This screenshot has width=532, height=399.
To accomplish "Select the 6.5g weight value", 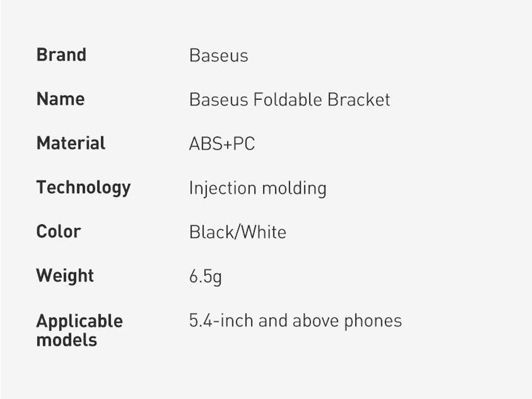I will coord(205,276).
